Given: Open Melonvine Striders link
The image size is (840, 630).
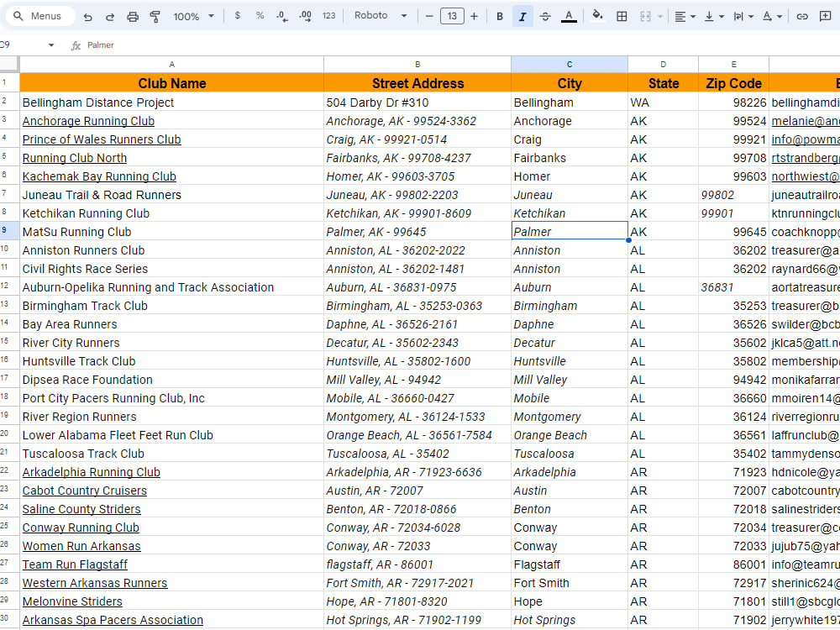Looking at the screenshot, I should click(72, 601).
